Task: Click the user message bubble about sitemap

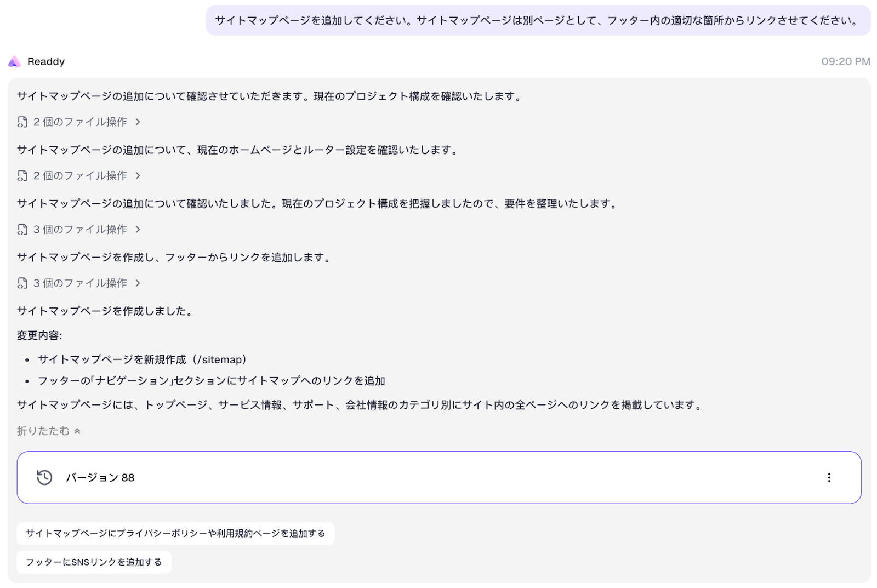Action: tap(537, 20)
